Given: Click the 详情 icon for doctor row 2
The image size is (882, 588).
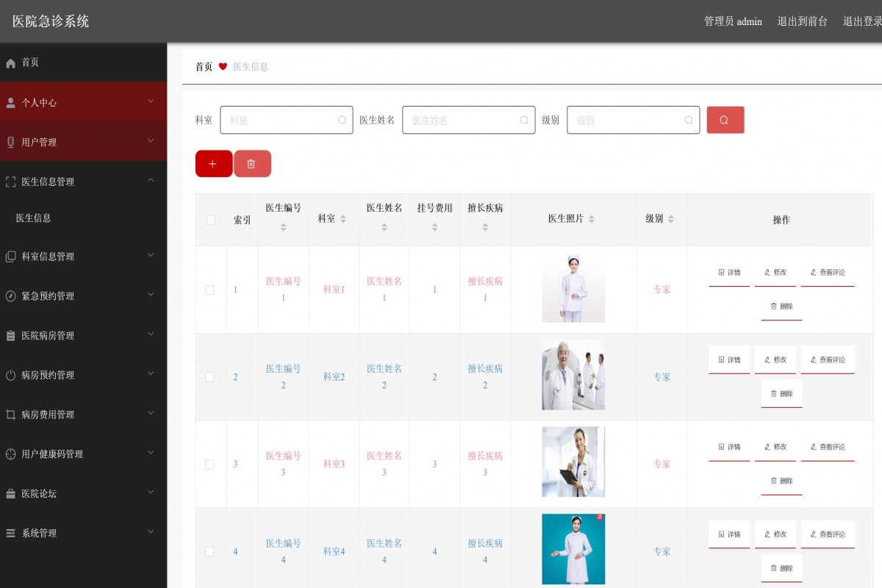Looking at the screenshot, I should pos(728,359).
